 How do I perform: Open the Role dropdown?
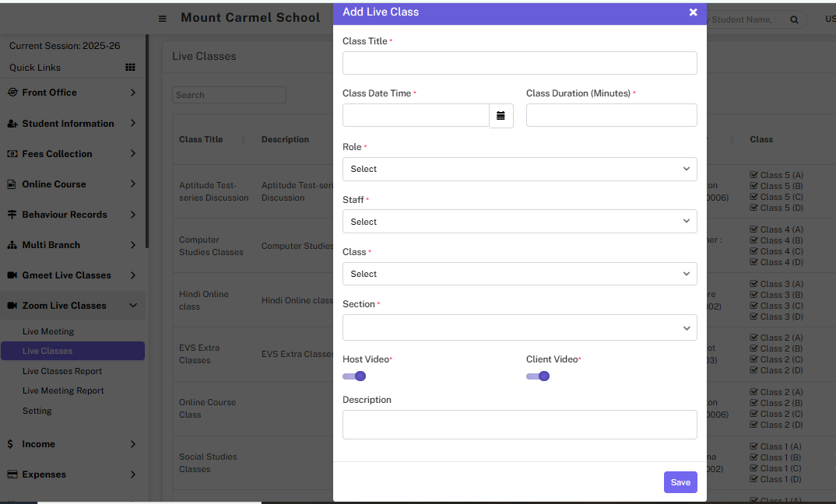pos(519,169)
